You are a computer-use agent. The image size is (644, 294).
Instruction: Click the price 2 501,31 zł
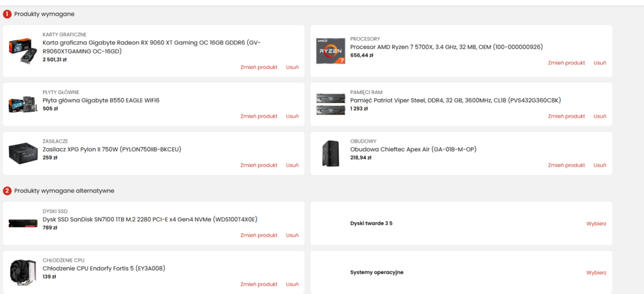click(x=55, y=59)
